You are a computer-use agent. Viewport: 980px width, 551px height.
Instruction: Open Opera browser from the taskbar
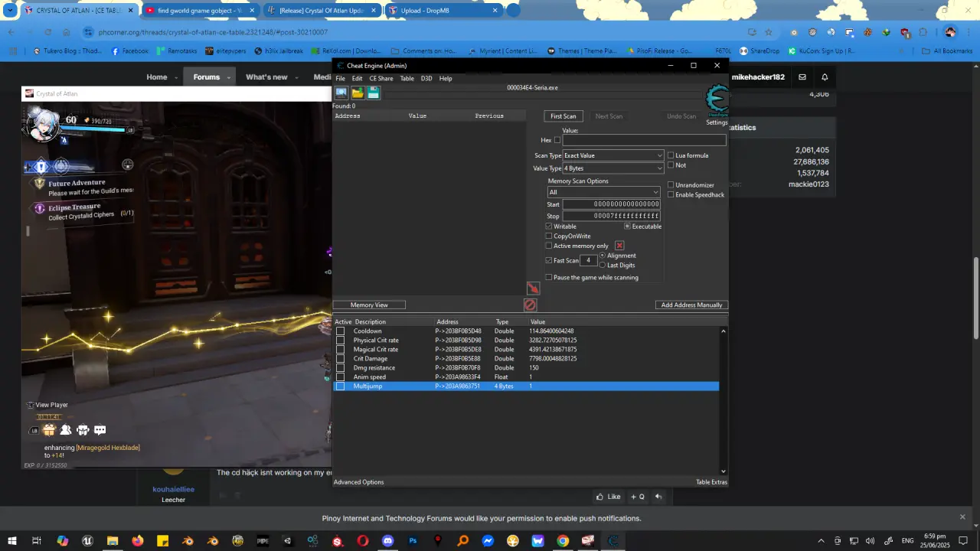[362, 541]
